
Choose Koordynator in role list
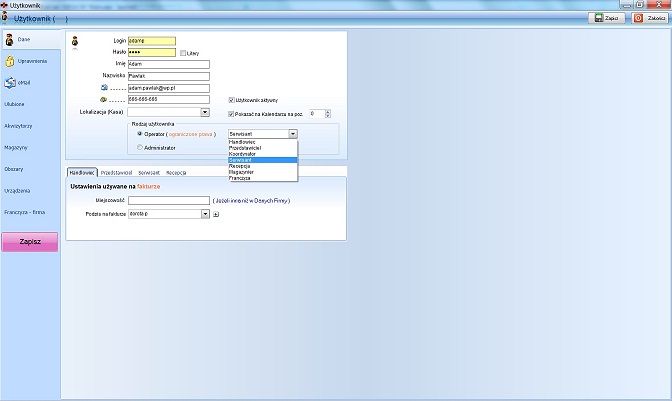263,154
